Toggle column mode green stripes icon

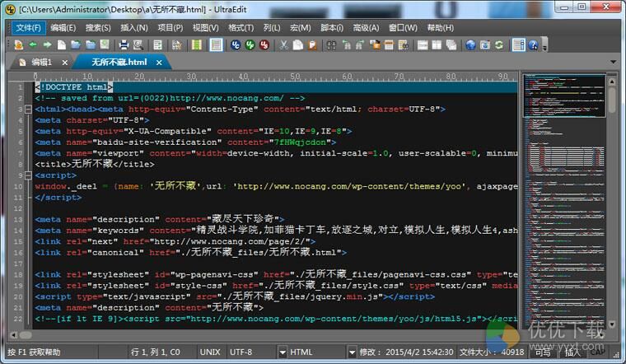pyautogui.click(x=196, y=44)
